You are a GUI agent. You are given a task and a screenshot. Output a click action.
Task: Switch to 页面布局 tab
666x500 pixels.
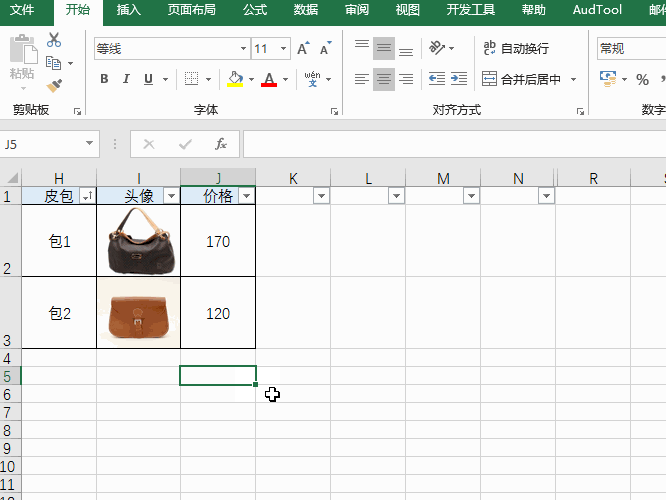(192, 10)
